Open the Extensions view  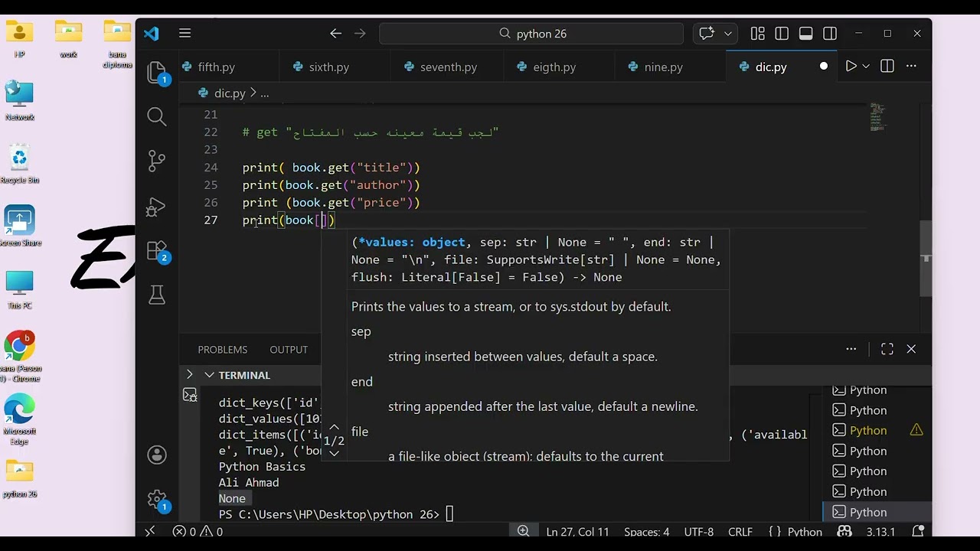click(157, 250)
